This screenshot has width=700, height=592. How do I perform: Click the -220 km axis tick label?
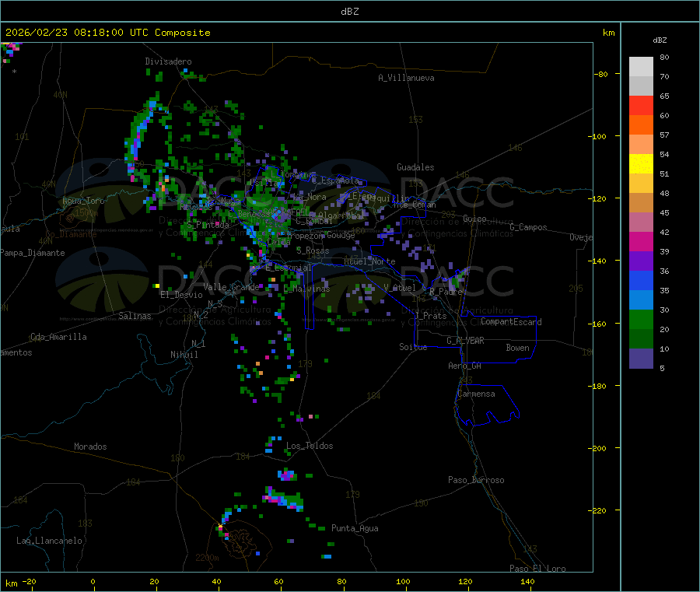pos(599,511)
